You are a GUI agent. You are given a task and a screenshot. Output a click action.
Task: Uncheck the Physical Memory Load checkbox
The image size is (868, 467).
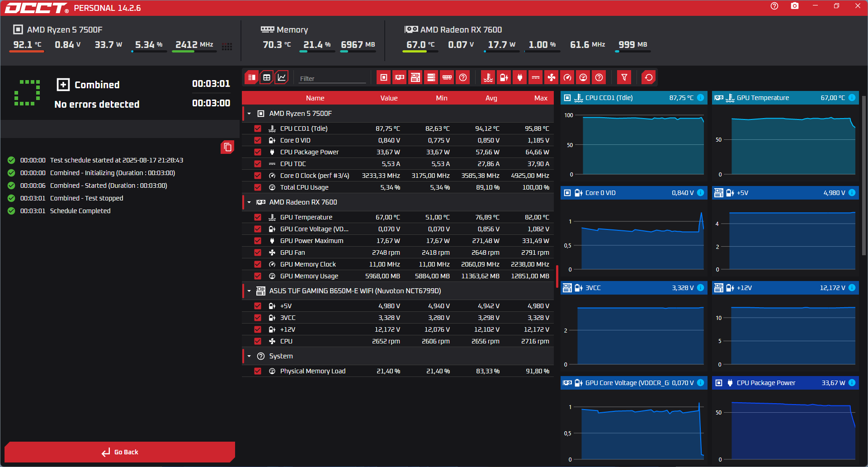(x=258, y=371)
